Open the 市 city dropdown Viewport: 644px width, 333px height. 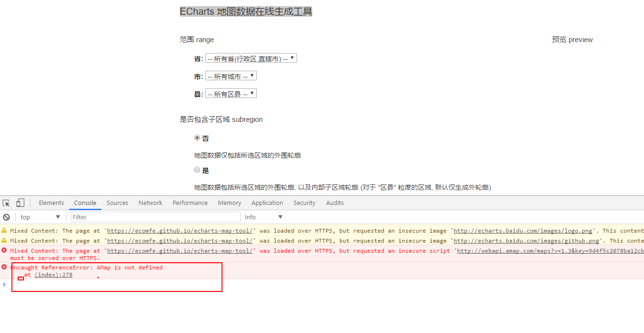pos(231,76)
